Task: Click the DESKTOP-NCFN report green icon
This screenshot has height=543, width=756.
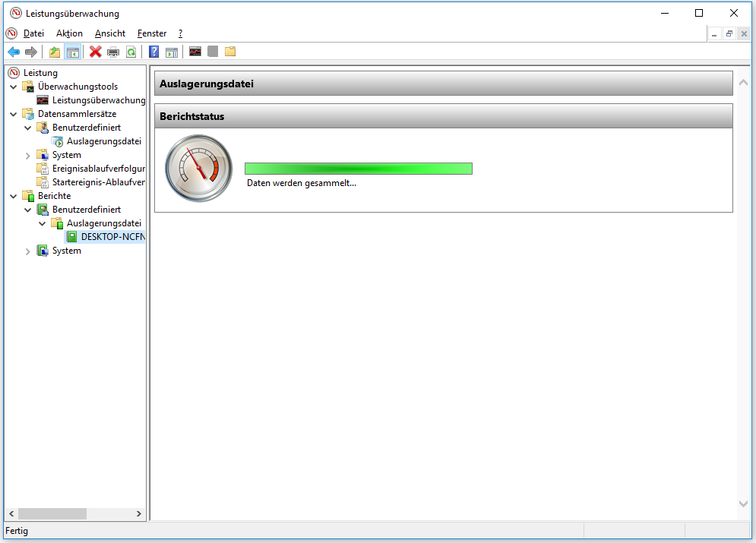Action: (x=72, y=237)
